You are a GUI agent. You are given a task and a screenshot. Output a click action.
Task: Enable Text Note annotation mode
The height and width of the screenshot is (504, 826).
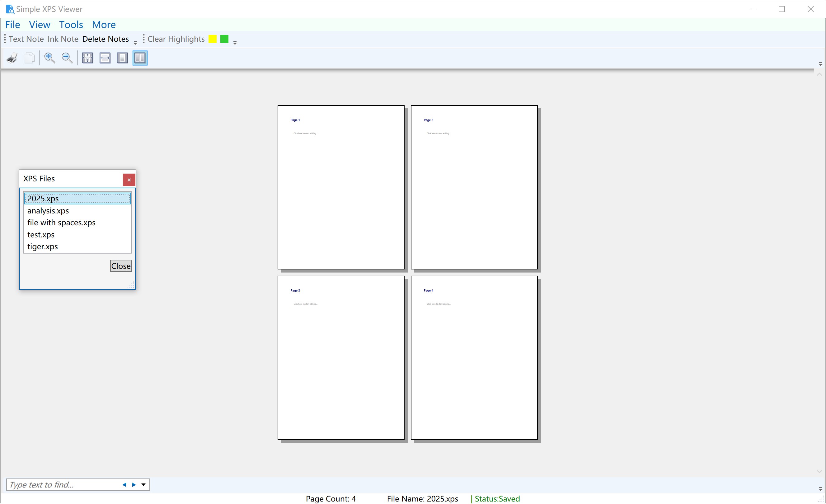click(x=26, y=39)
